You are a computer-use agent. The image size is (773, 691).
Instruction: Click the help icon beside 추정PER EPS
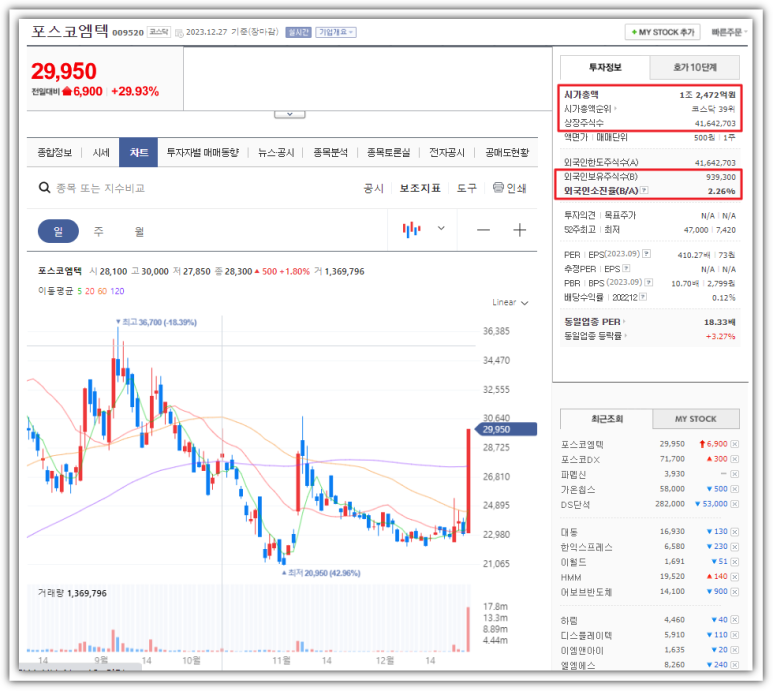[x=627, y=268]
